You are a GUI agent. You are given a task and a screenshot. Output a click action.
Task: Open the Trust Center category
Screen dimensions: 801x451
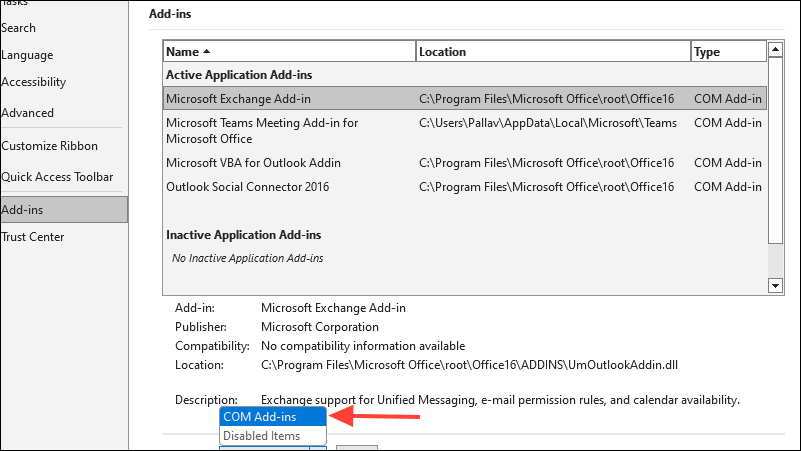33,237
